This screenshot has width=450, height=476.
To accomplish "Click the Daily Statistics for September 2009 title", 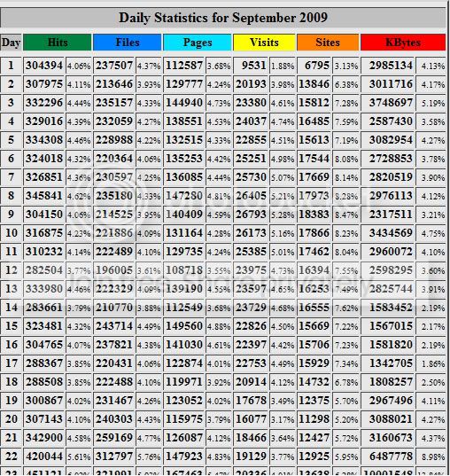I will pyautogui.click(x=223, y=18).
